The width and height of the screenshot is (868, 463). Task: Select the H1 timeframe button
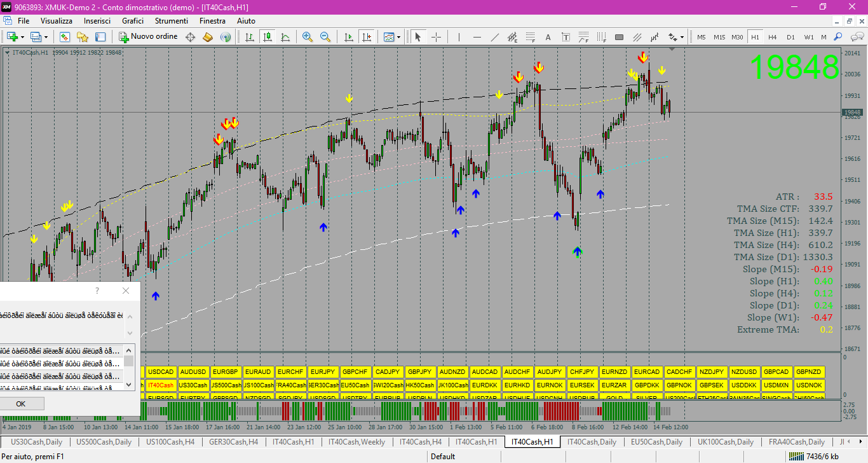tap(755, 37)
